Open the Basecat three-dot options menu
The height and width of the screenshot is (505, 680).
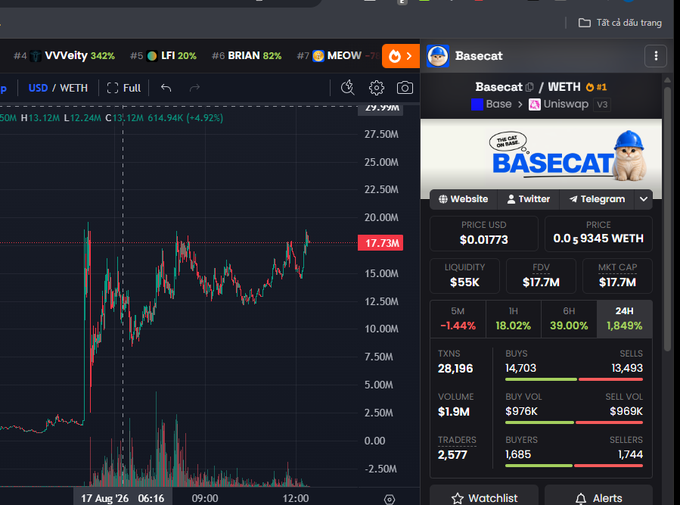(655, 56)
